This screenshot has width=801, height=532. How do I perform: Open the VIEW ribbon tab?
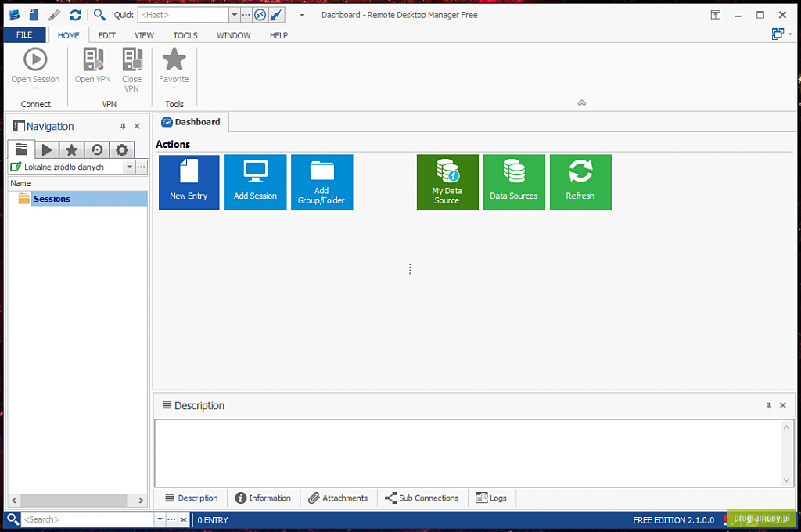144,35
